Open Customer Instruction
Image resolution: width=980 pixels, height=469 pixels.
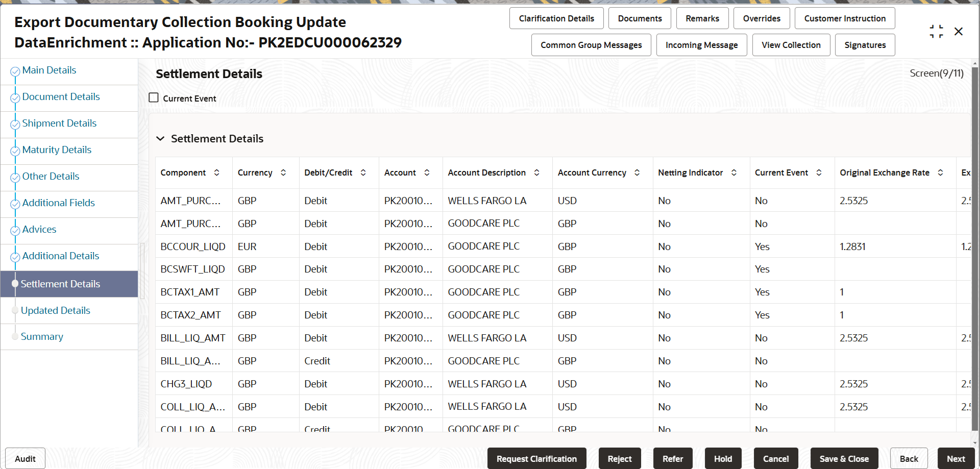tap(845, 18)
